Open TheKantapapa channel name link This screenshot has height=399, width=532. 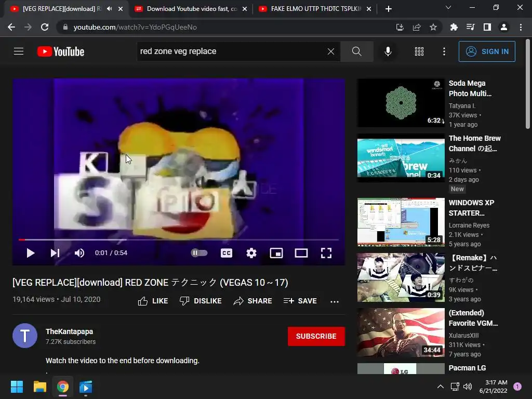[x=69, y=331]
